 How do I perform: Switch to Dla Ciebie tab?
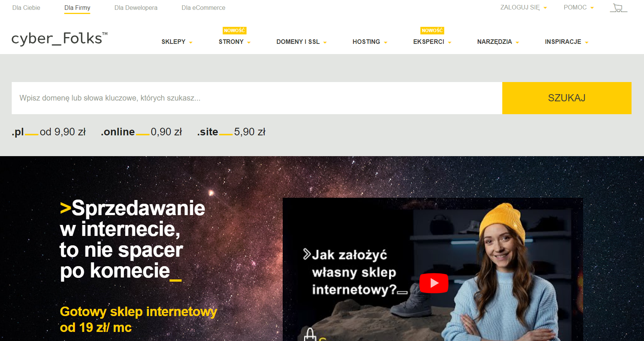click(x=26, y=8)
